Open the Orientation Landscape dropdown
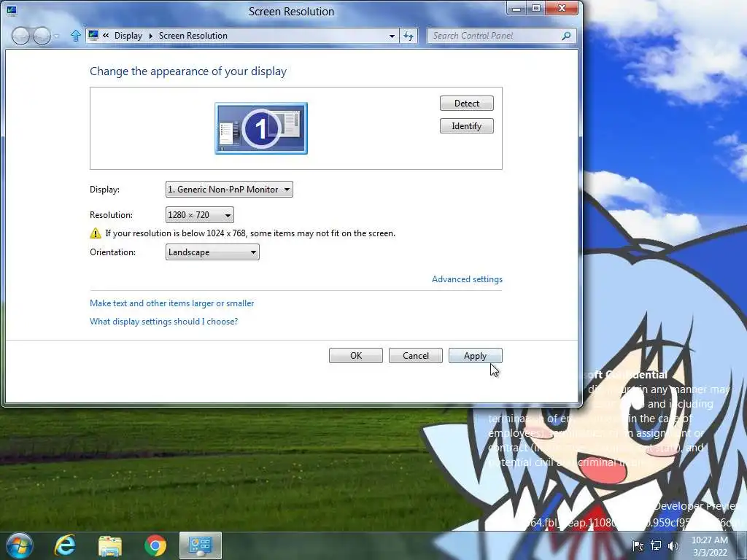This screenshot has height=560, width=747. (212, 252)
